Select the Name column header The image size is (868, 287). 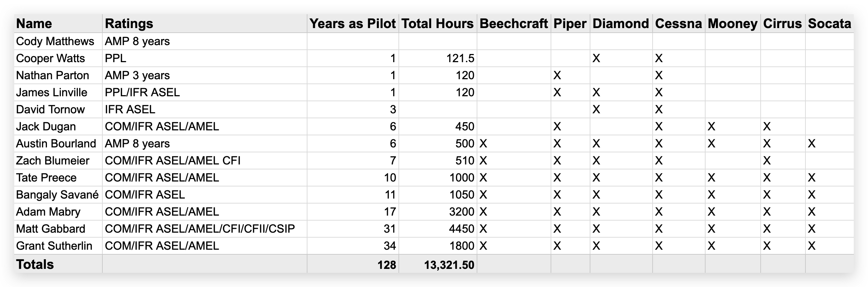tap(58, 23)
